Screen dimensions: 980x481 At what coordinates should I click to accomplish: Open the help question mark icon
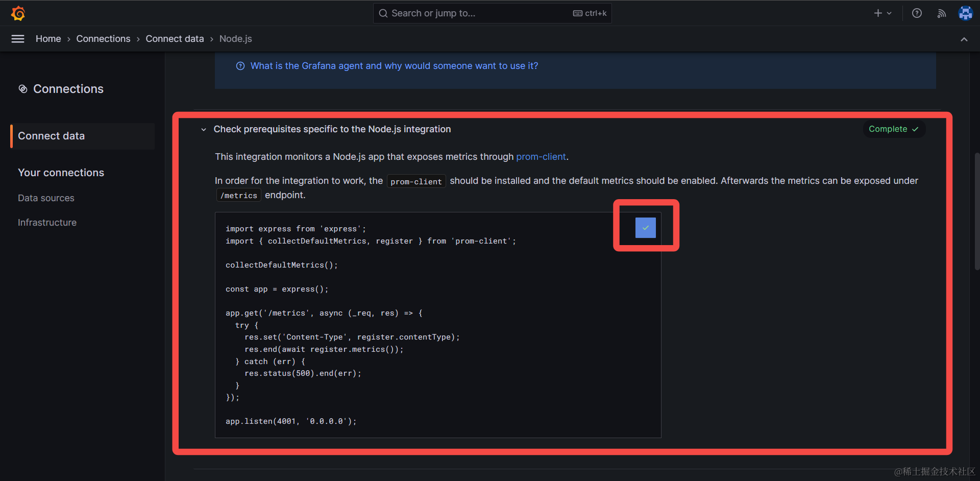(917, 13)
